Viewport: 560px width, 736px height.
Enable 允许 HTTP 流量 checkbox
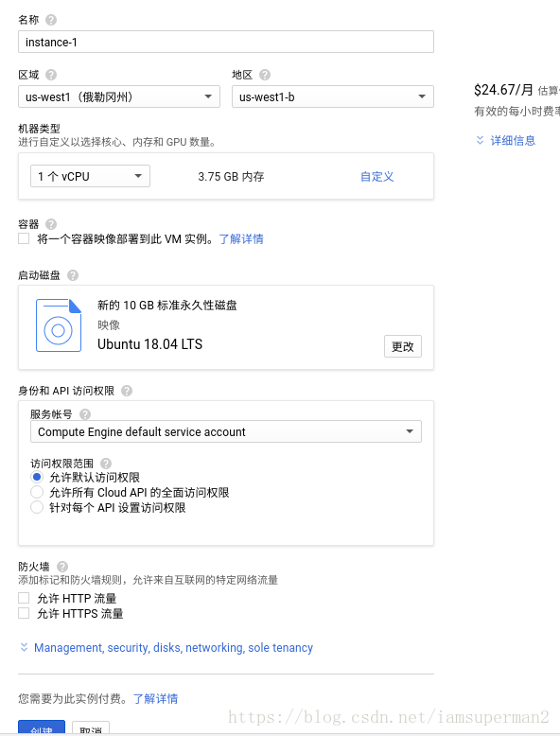24,598
